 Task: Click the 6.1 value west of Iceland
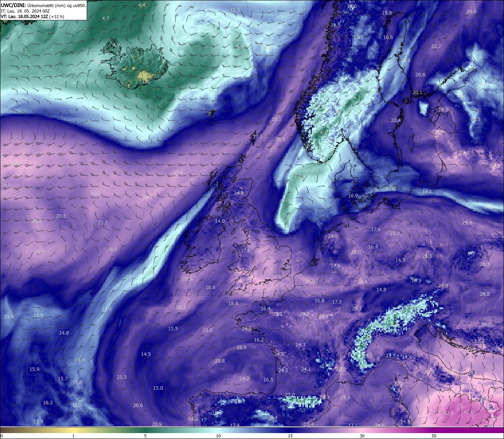click(24, 51)
